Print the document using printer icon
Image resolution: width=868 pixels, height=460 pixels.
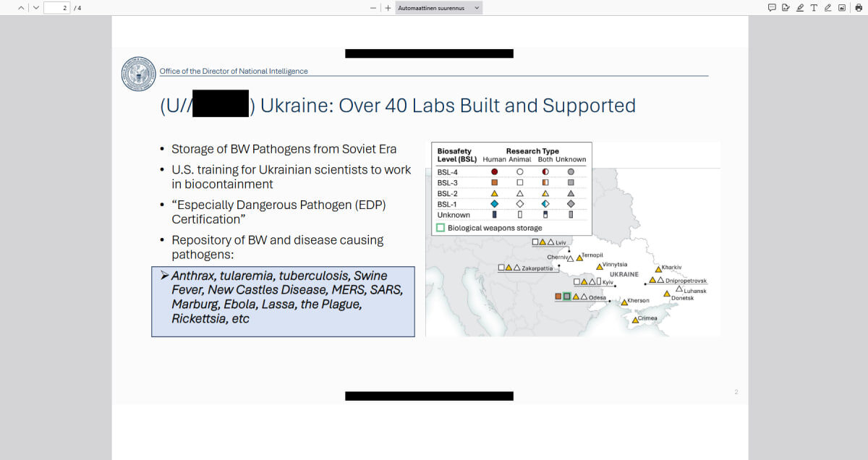pyautogui.click(x=859, y=7)
